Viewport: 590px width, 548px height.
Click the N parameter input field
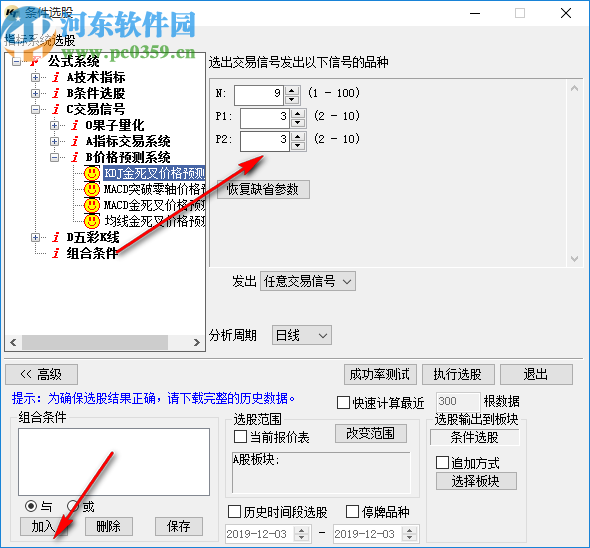(x=260, y=95)
